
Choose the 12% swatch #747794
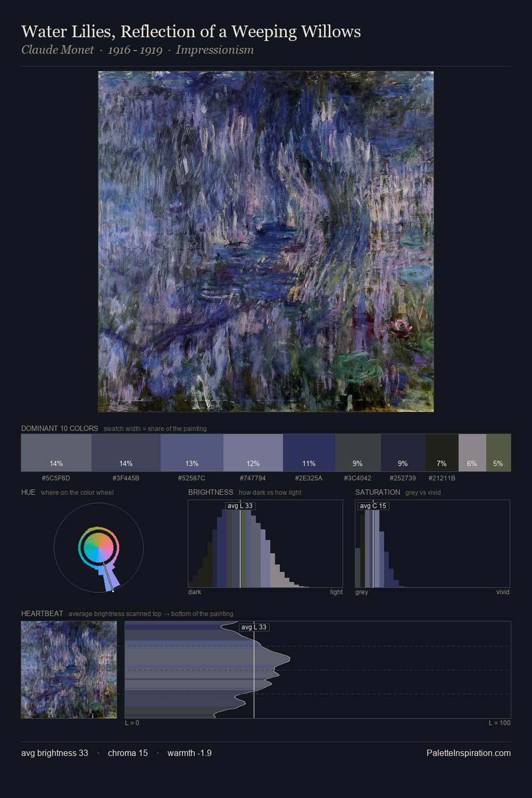[253, 453]
